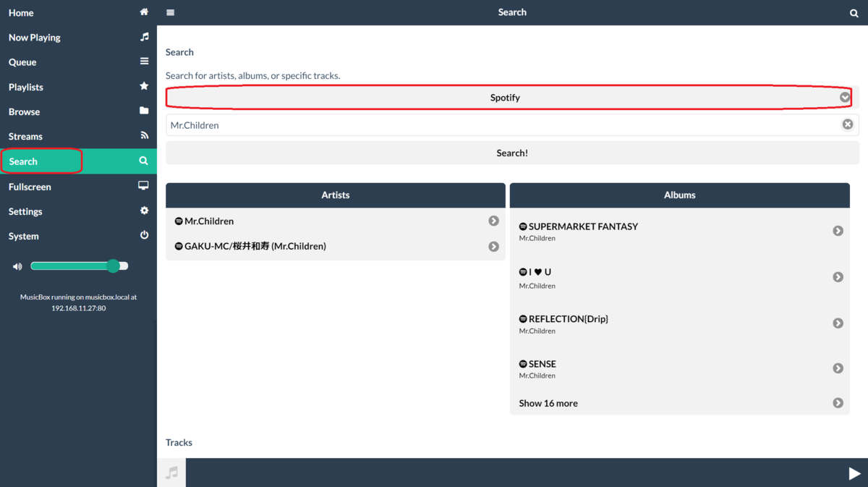
Task: Click the dropdown arrow beside Spotify
Action: pyautogui.click(x=844, y=97)
